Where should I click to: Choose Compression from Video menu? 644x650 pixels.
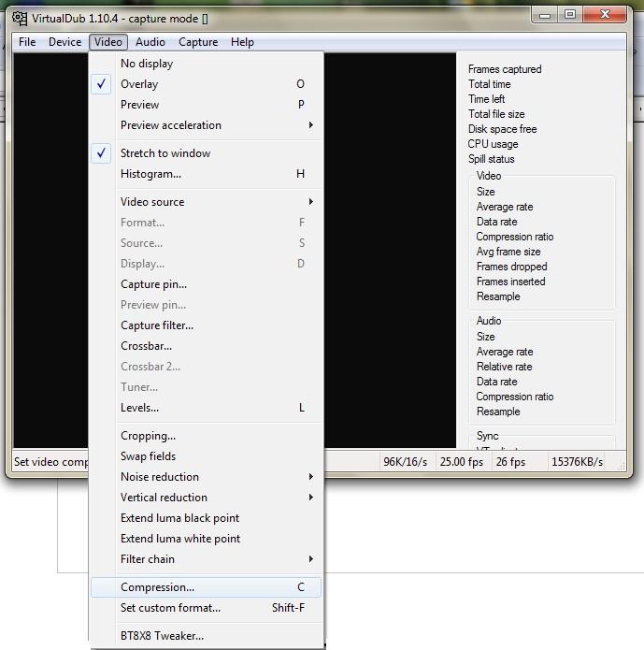pyautogui.click(x=206, y=587)
